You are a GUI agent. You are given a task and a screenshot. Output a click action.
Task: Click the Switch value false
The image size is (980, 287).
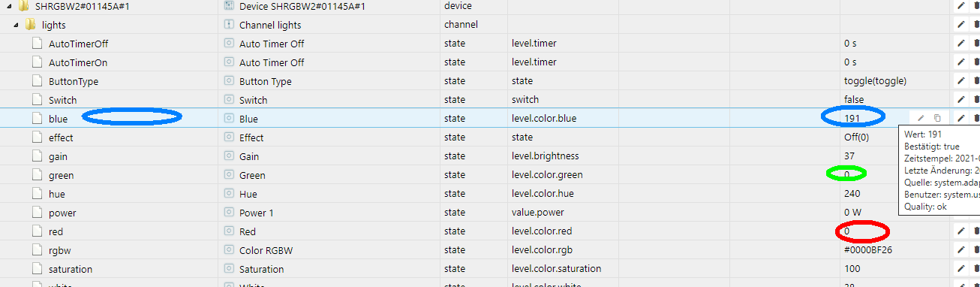click(854, 100)
